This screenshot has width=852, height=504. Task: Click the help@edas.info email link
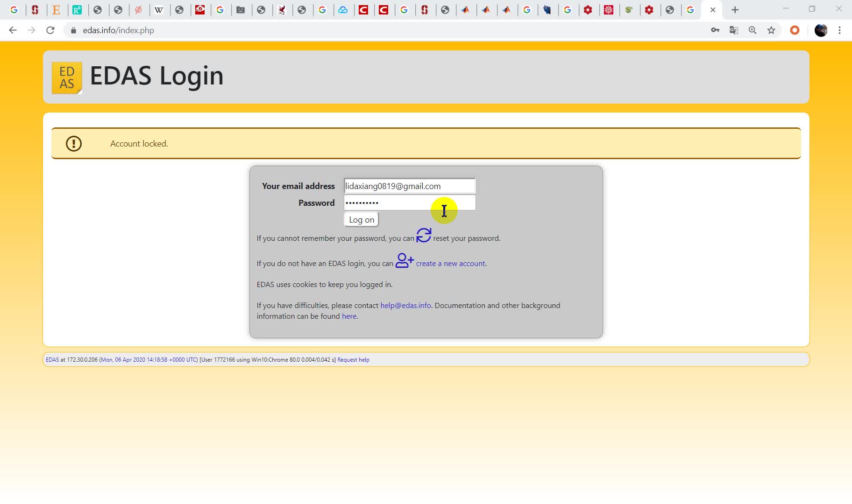pos(405,306)
